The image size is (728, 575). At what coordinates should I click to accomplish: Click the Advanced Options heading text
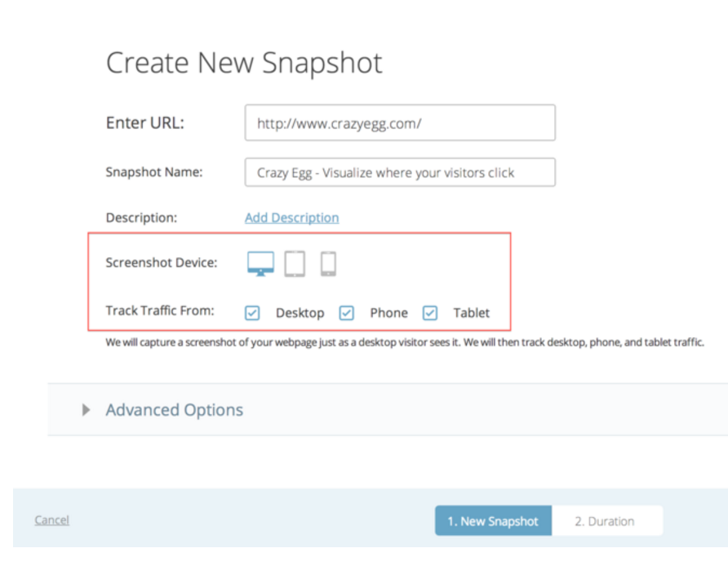(174, 410)
